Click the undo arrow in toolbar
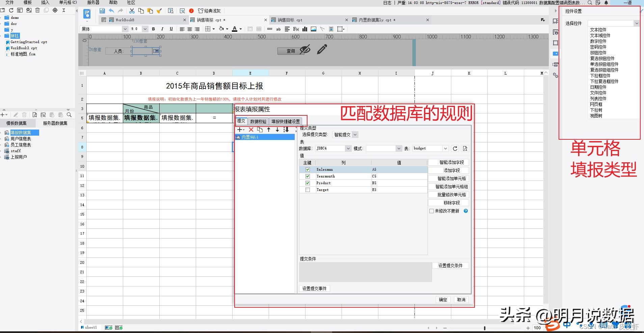The width and height of the screenshot is (644, 333). (111, 11)
